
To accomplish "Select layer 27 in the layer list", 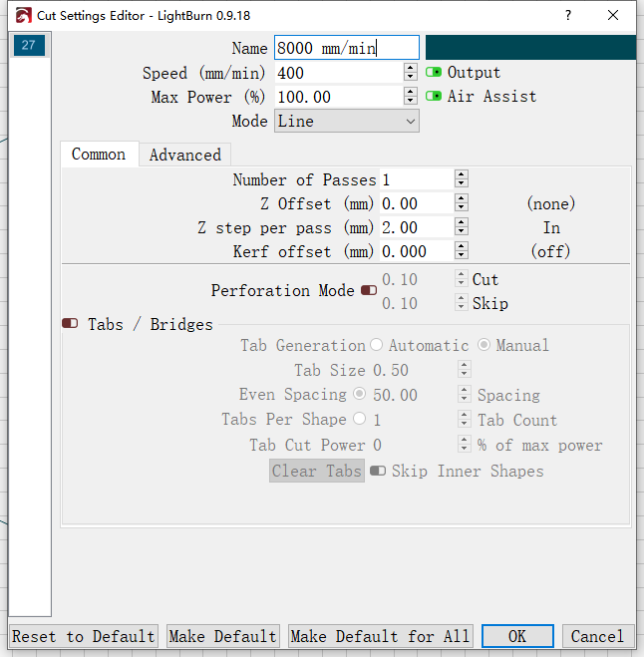I will [x=29, y=45].
